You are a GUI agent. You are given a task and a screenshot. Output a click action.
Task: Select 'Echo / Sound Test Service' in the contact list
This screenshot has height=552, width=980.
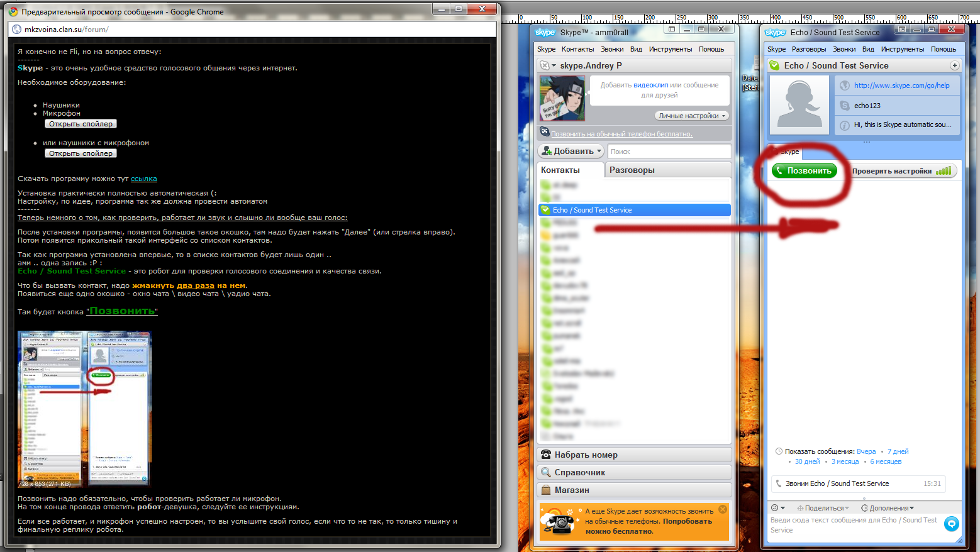(x=634, y=210)
